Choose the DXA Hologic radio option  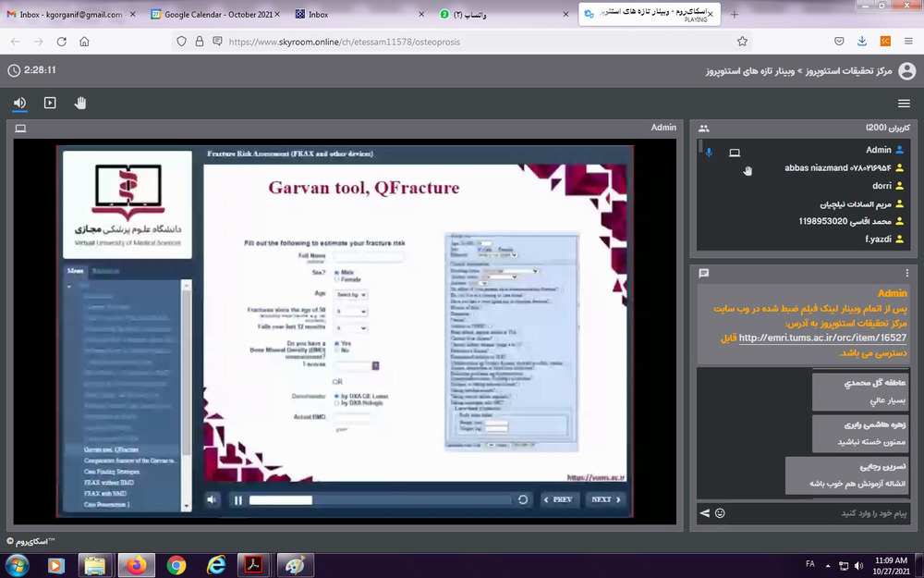(336, 403)
